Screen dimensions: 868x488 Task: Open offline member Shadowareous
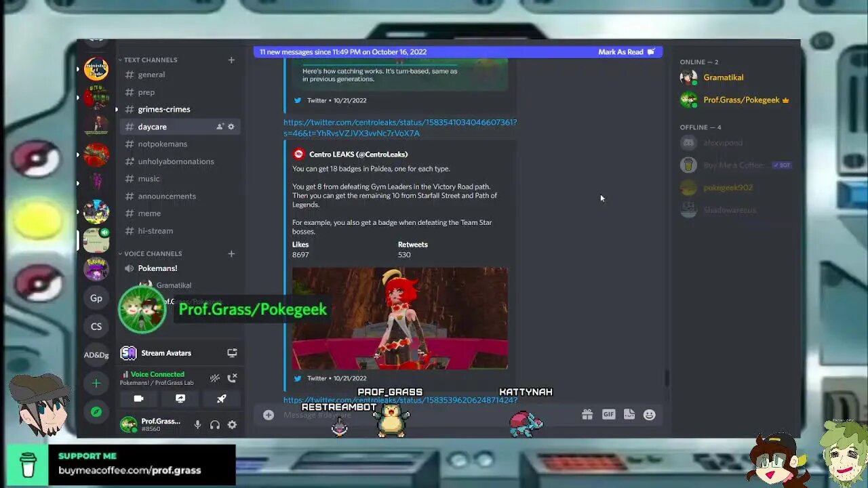tap(736, 210)
